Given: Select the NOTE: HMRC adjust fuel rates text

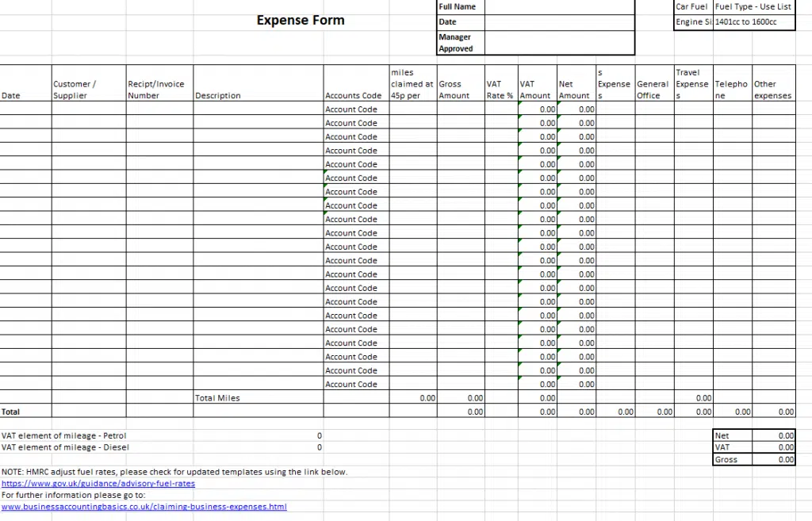Looking at the screenshot, I should 174,472.
